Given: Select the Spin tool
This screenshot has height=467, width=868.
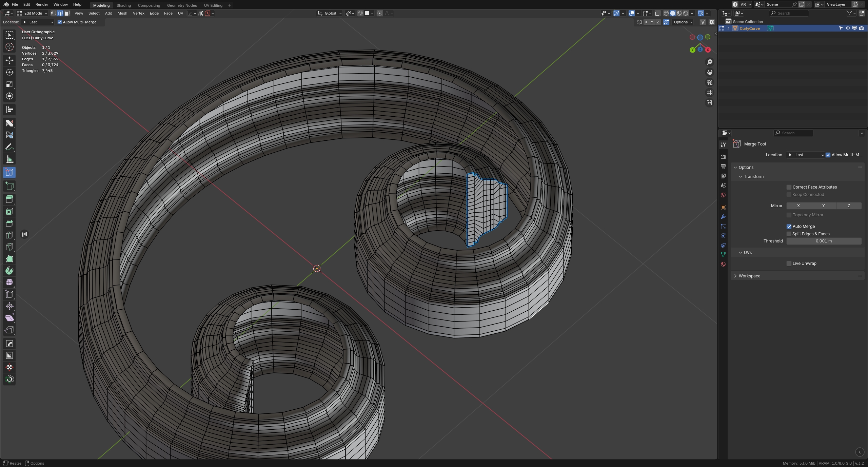Looking at the screenshot, I should click(x=9, y=271).
